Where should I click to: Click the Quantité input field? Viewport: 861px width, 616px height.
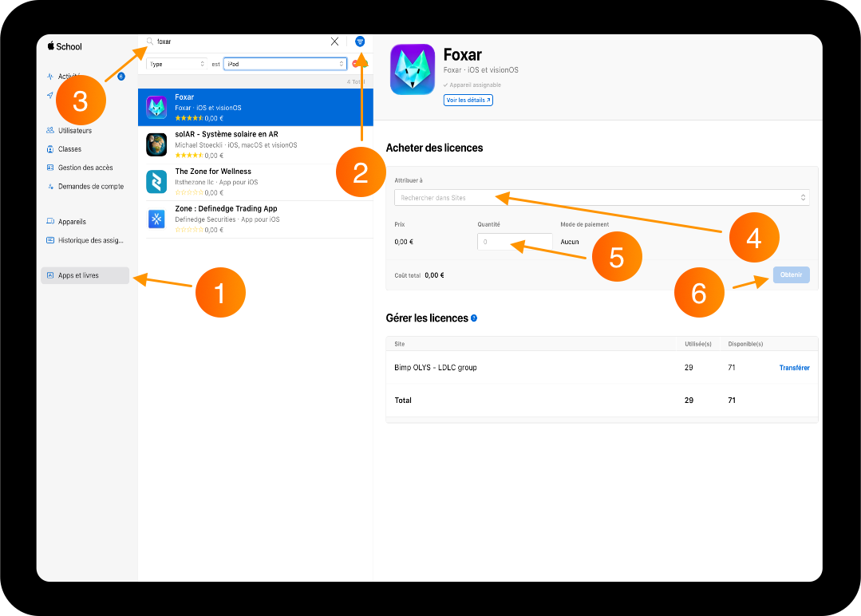[x=515, y=242]
